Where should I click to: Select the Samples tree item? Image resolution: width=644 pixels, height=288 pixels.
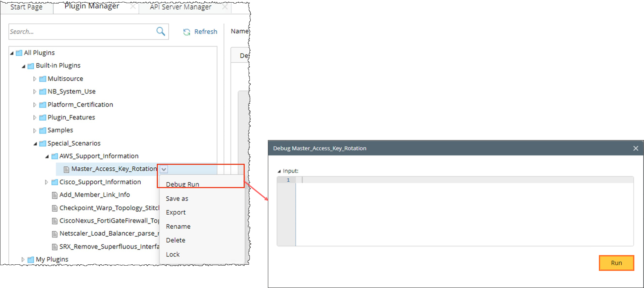tap(60, 130)
